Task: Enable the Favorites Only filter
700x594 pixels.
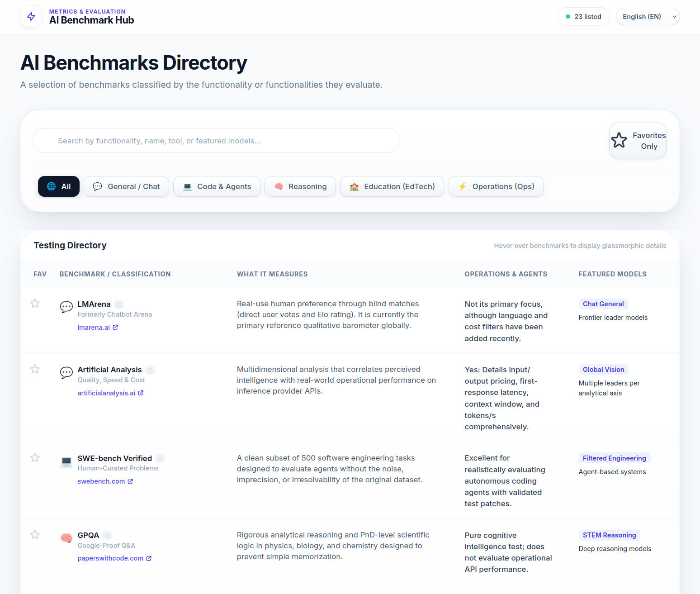Action: coord(638,141)
